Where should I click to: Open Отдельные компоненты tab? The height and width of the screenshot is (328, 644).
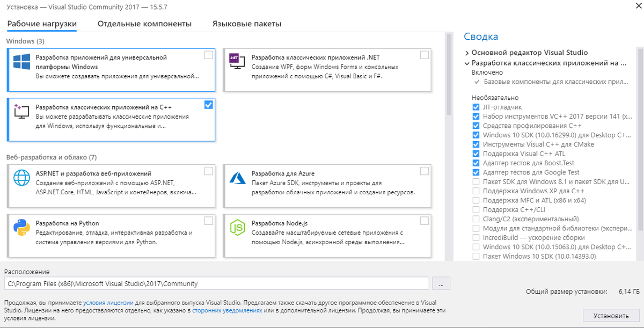tap(144, 24)
